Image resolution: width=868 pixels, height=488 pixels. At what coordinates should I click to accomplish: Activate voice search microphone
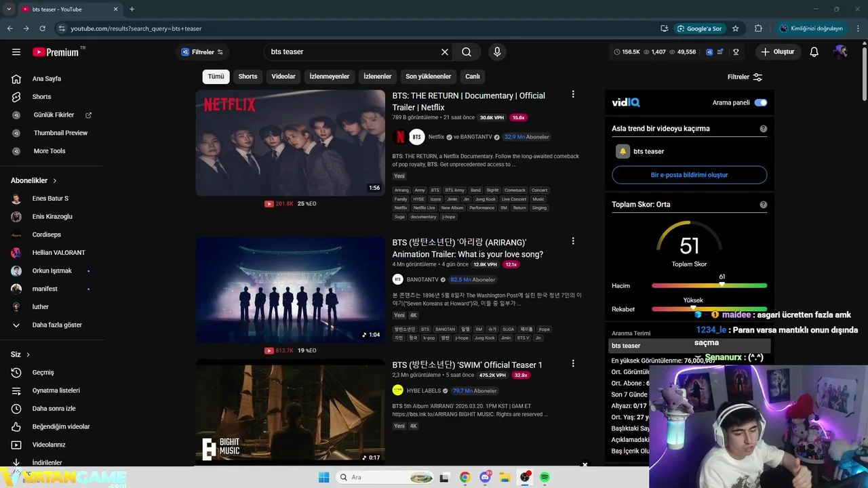point(497,52)
